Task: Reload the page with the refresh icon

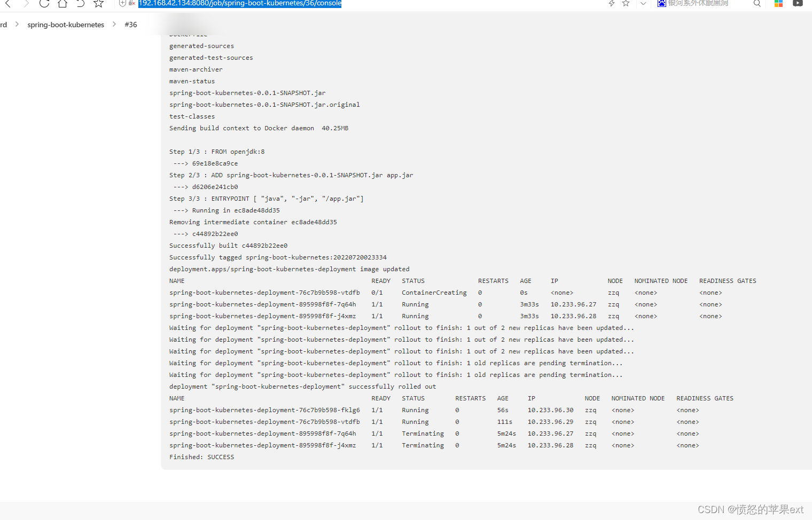Action: coord(44,3)
